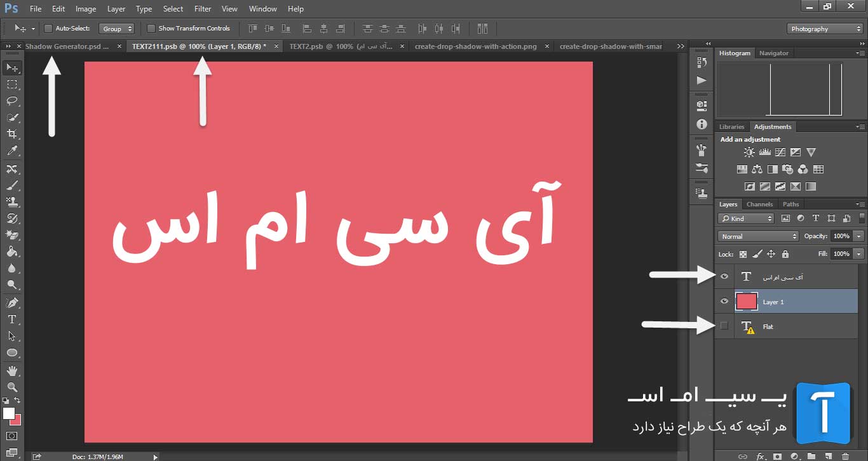Open the Filter menu
This screenshot has width=868, height=461.
click(203, 9)
